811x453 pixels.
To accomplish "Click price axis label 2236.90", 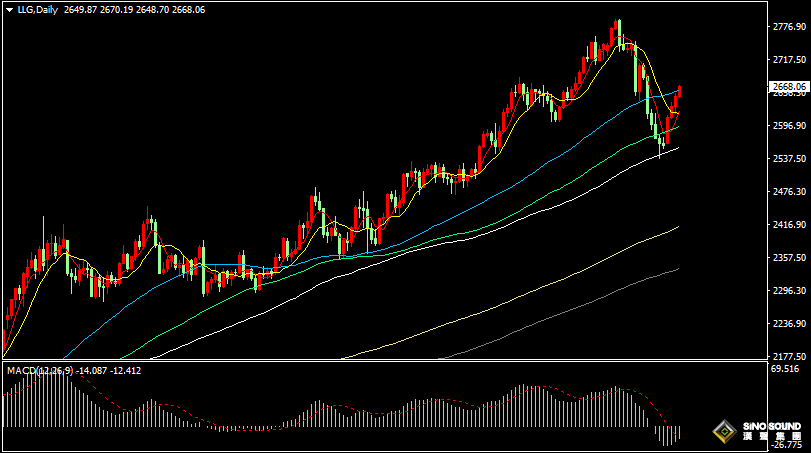I will [789, 323].
